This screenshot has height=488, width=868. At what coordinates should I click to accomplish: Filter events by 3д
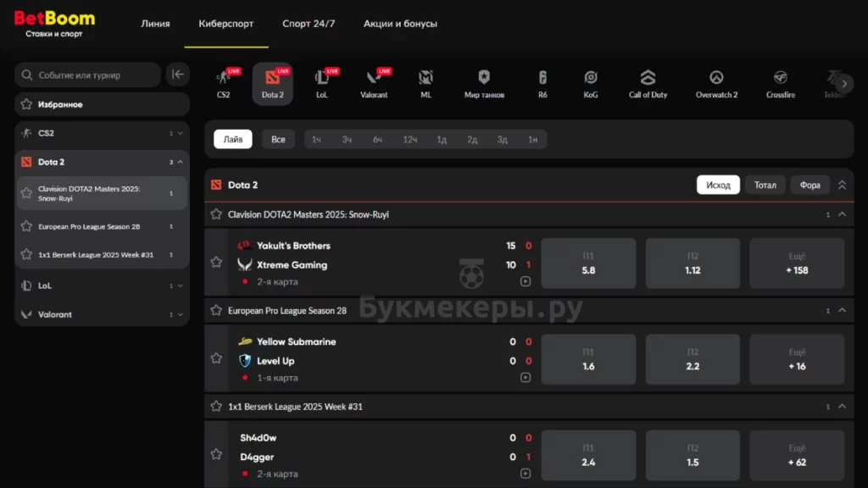(502, 140)
